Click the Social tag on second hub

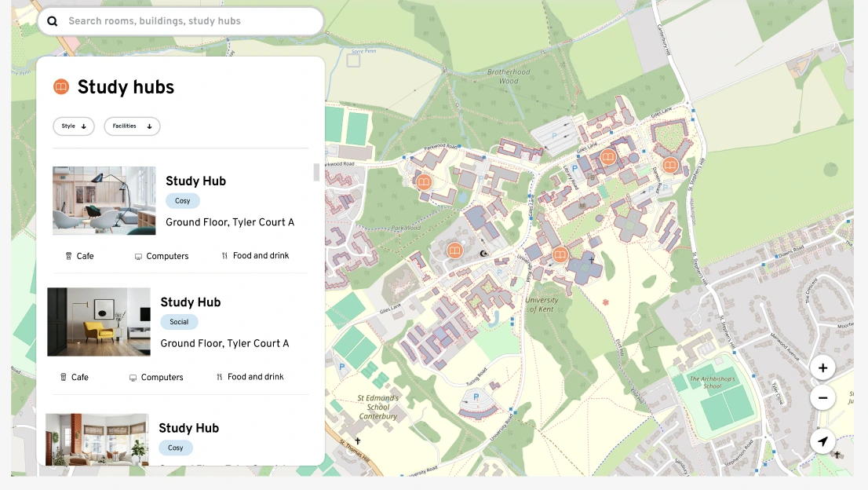click(x=179, y=322)
